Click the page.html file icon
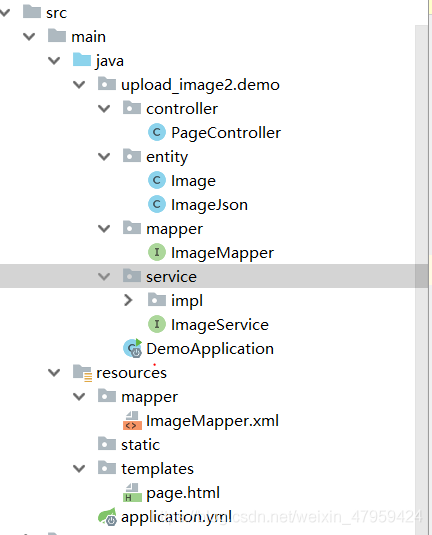 (x=132, y=492)
